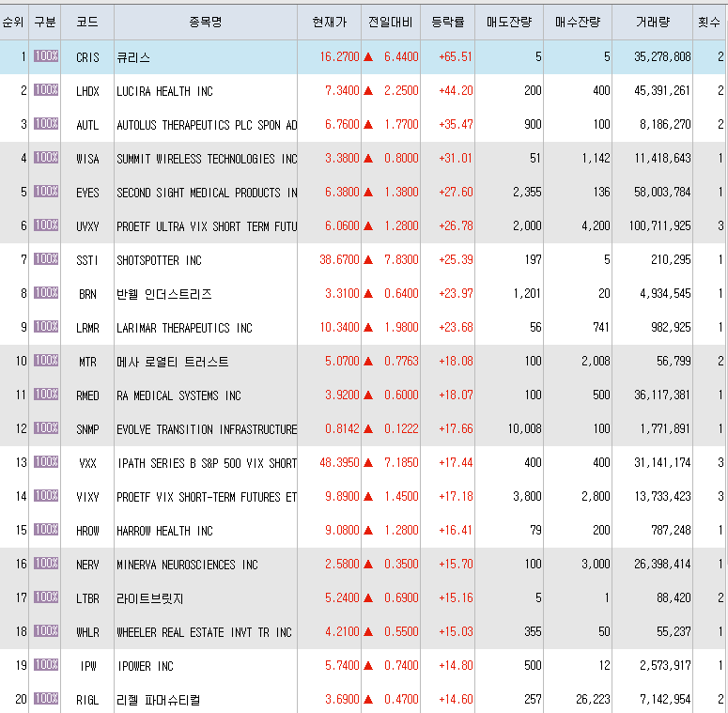Select IPOWER INC stock name
This screenshot has width=728, height=713.
146,667
